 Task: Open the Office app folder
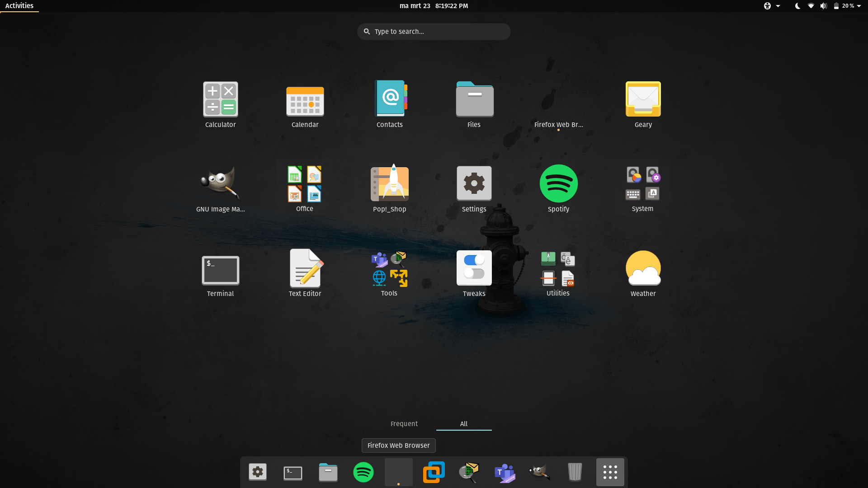[305, 189]
